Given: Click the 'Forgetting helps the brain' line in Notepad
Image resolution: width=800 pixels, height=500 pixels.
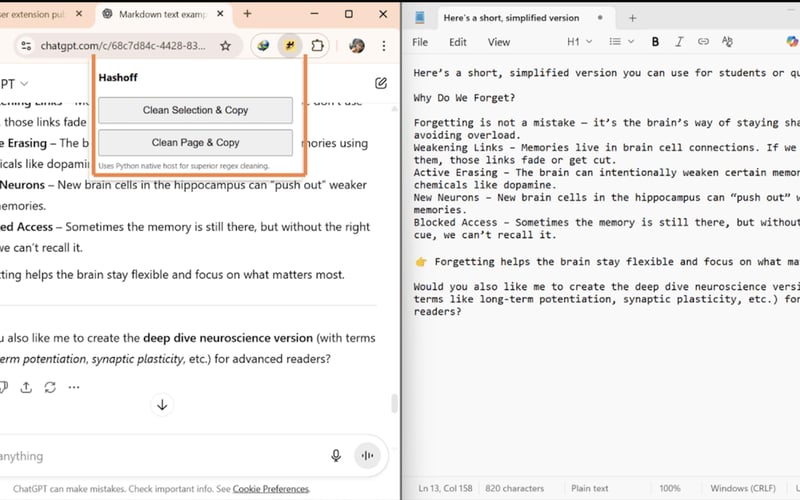Looking at the screenshot, I should tap(607, 262).
